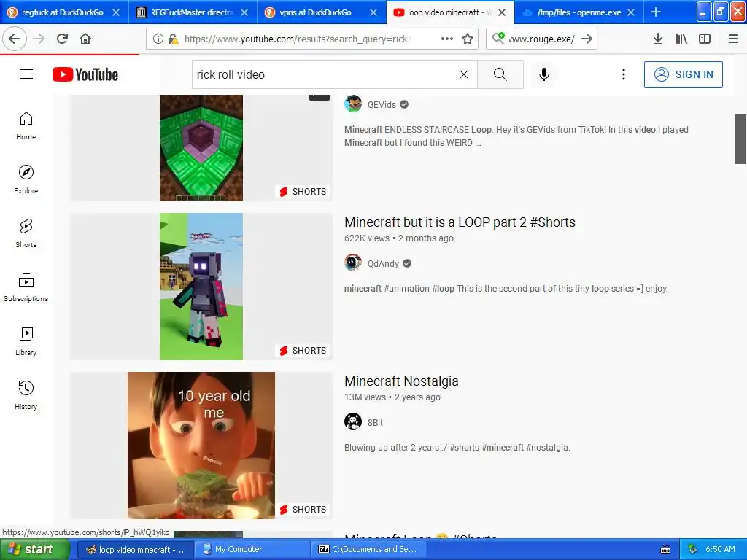Open Shorts in YouTube sidebar
The height and width of the screenshot is (560, 747).
(26, 233)
